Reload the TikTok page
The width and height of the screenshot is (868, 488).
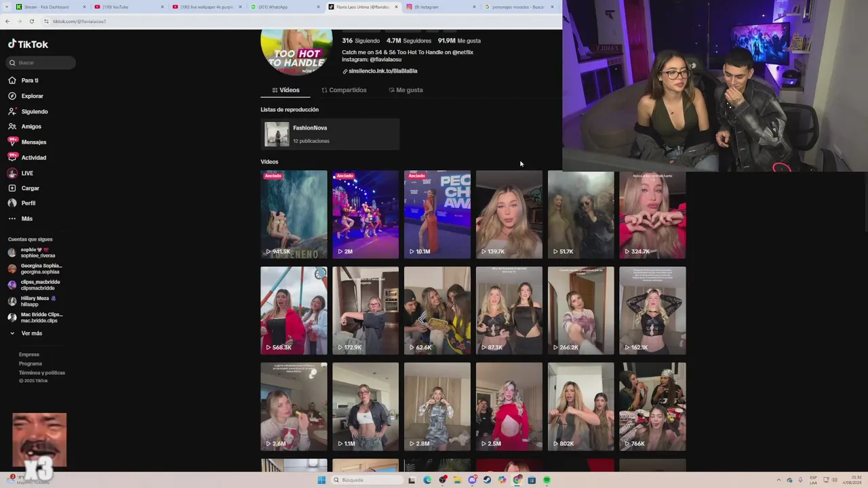31,21
